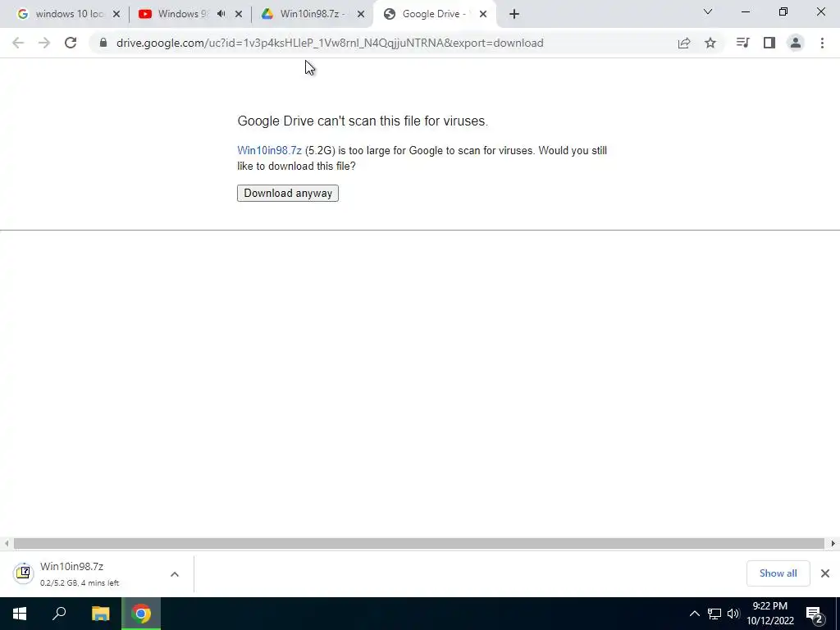
Task: Show all downloads
Action: pos(778,573)
